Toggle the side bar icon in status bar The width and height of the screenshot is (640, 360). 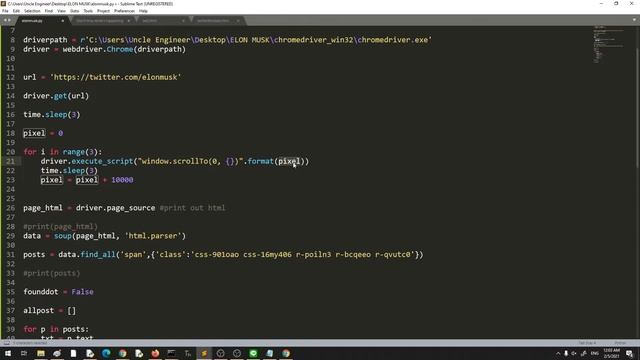tap(6, 343)
